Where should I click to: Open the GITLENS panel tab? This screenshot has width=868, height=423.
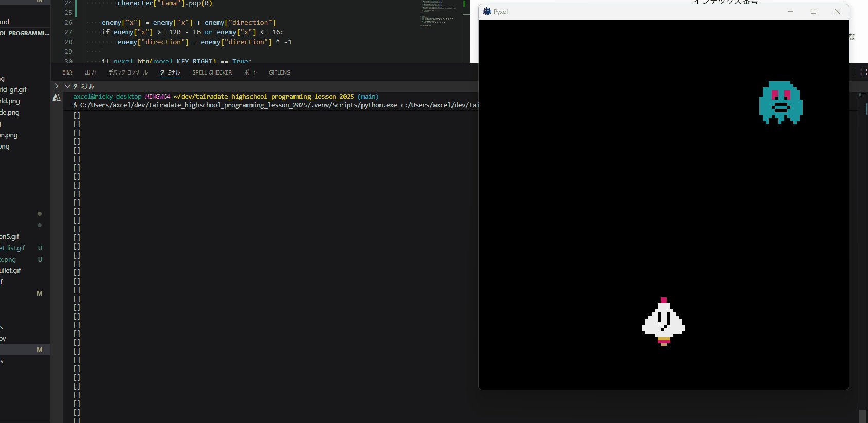tap(279, 72)
